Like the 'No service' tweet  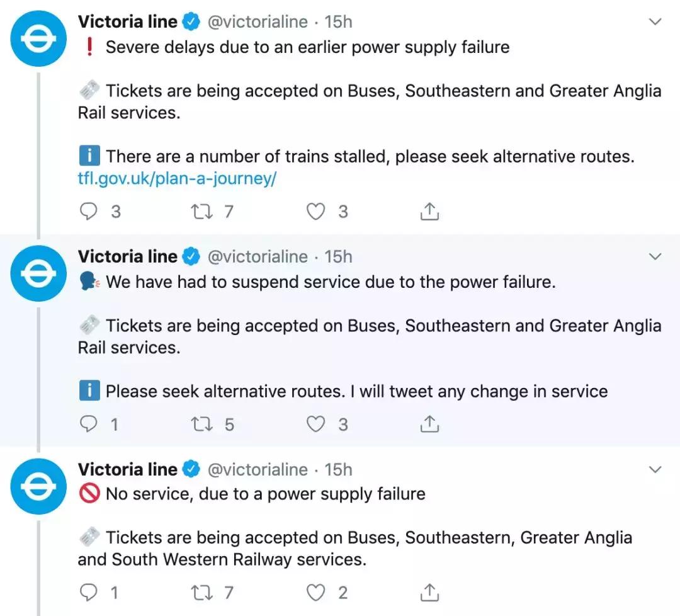click(315, 593)
